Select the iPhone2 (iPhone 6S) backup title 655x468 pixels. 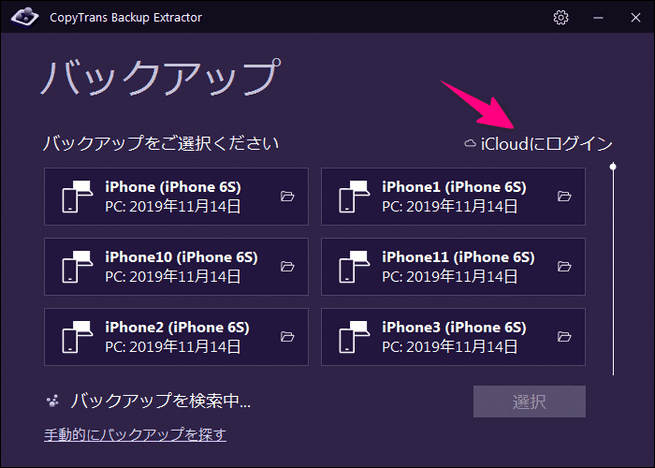(x=177, y=328)
